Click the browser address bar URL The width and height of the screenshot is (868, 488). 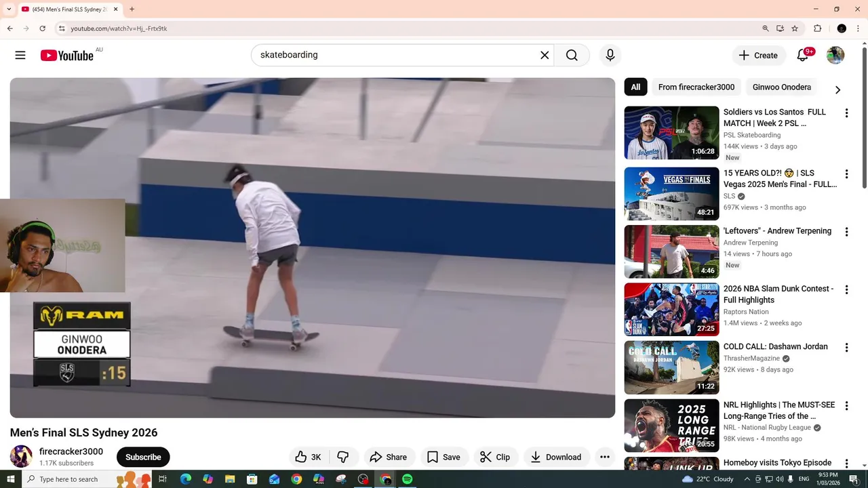pyautogui.click(x=119, y=28)
